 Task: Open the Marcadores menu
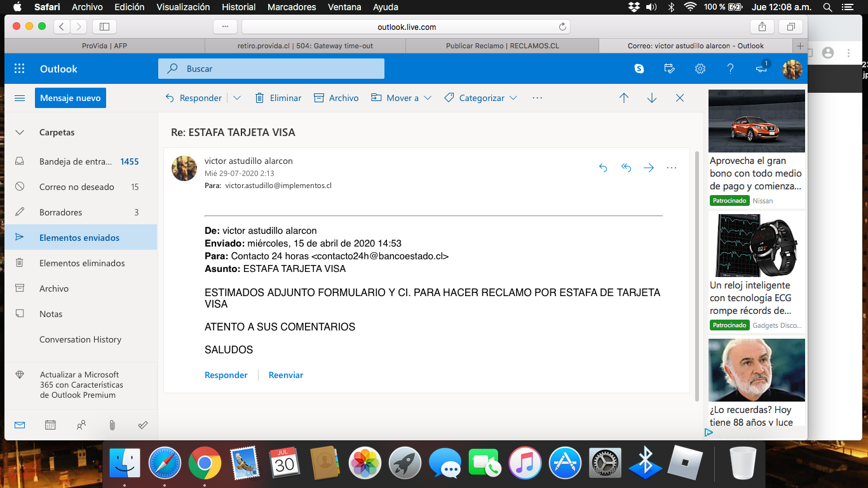[292, 7]
